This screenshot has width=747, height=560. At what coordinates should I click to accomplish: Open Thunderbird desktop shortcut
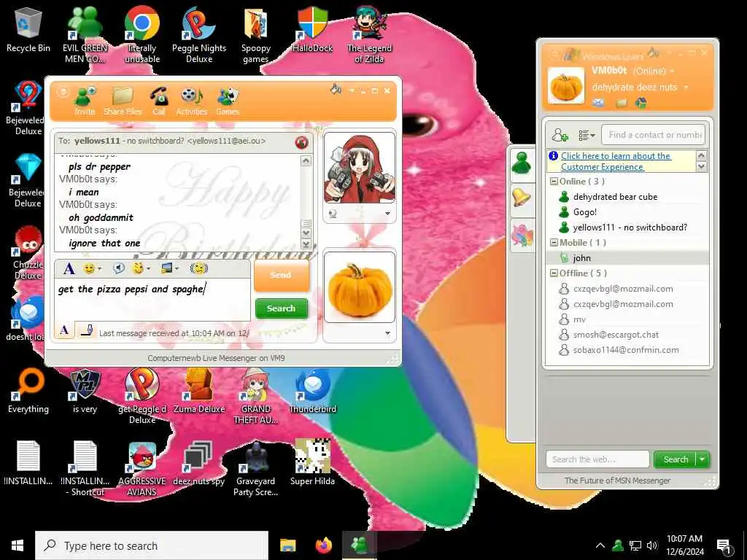click(x=312, y=391)
